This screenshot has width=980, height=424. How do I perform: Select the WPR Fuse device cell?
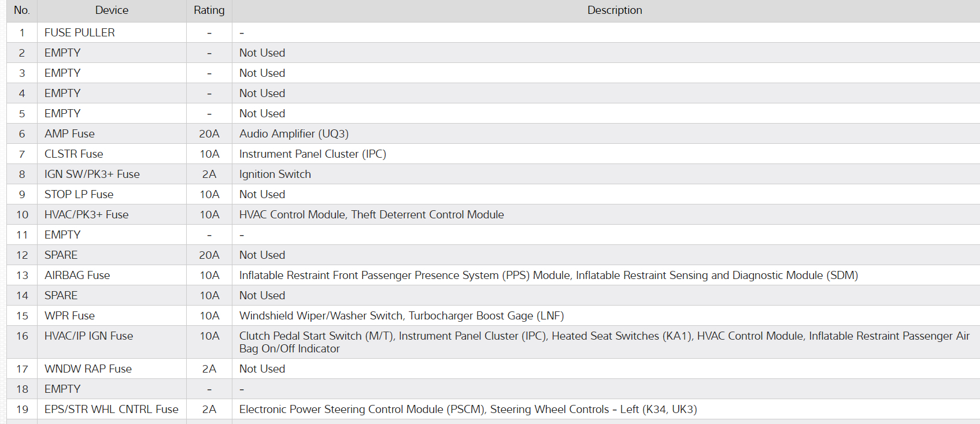(69, 316)
